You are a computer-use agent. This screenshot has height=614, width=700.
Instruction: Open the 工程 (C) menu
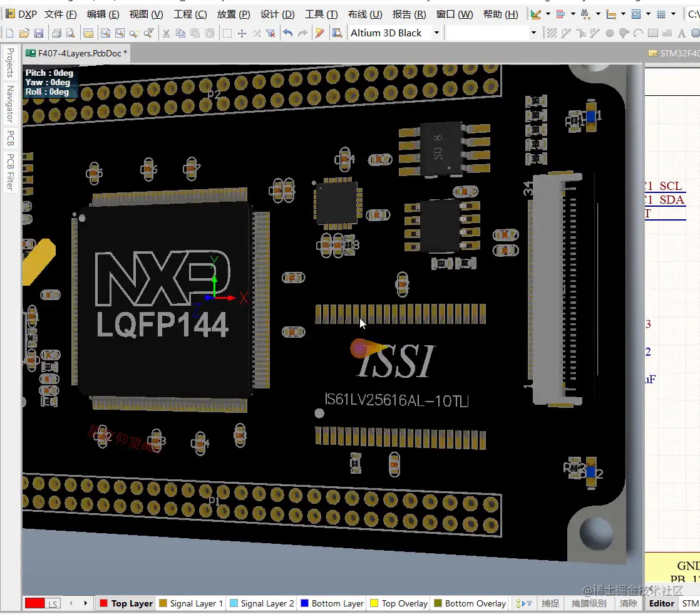(x=190, y=14)
